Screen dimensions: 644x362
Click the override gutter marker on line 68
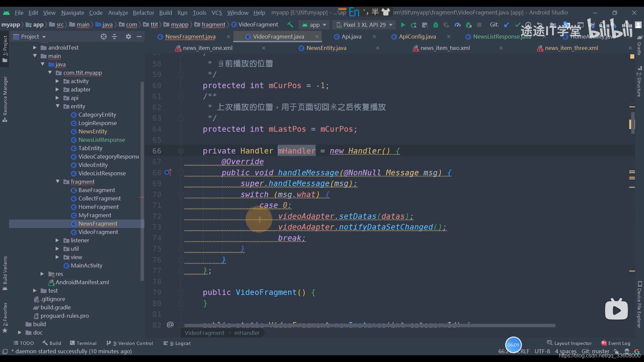(168, 173)
